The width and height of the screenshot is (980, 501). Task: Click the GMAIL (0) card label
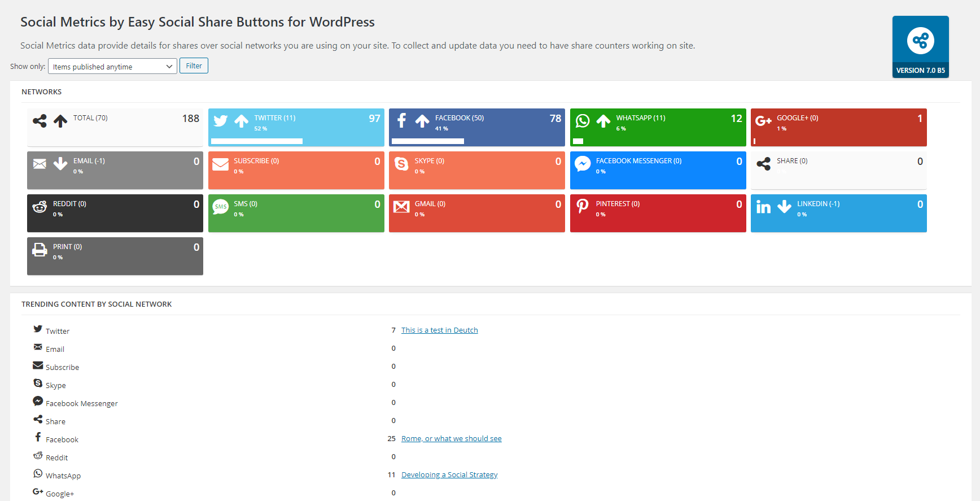coord(430,204)
